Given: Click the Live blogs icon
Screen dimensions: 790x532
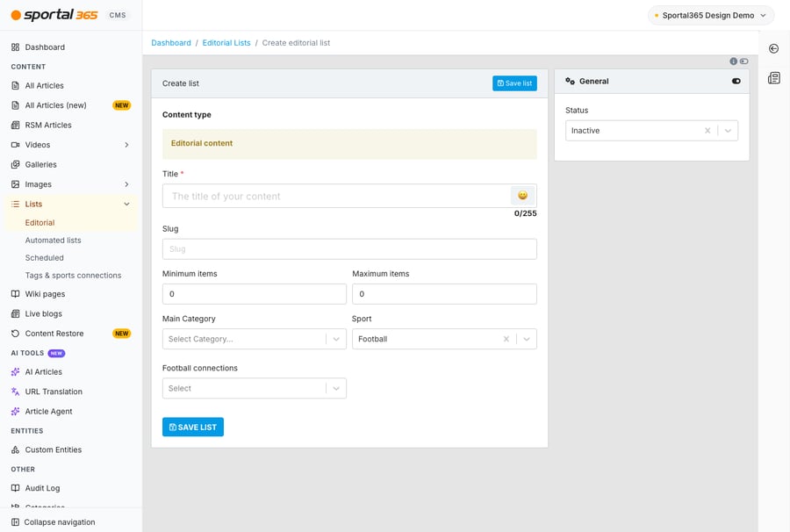Looking at the screenshot, I should point(15,313).
